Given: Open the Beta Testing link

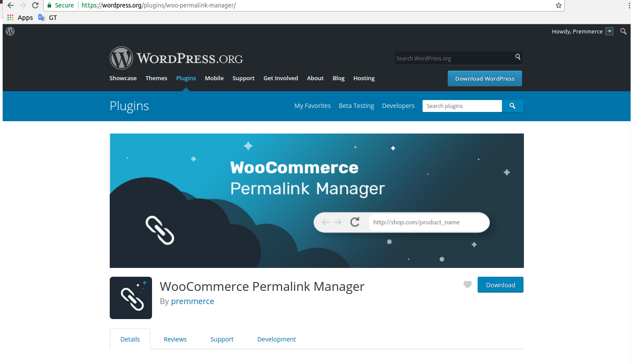Looking at the screenshot, I should point(356,106).
